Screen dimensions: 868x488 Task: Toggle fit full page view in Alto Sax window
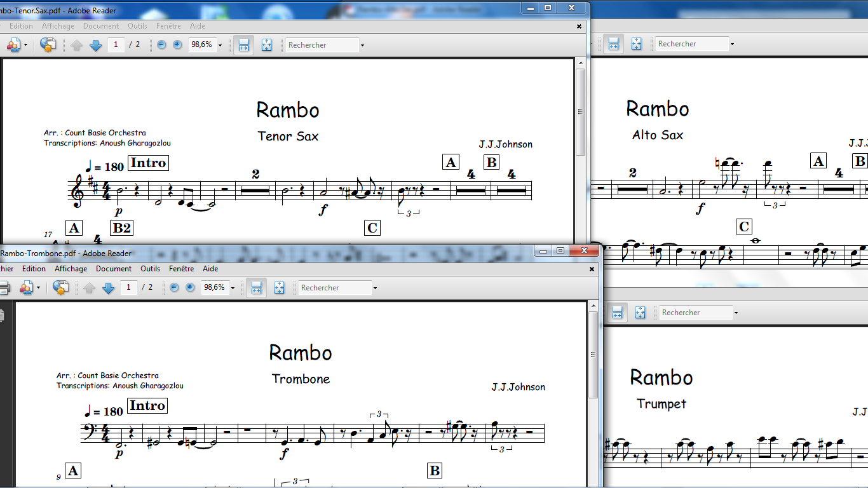(x=636, y=44)
